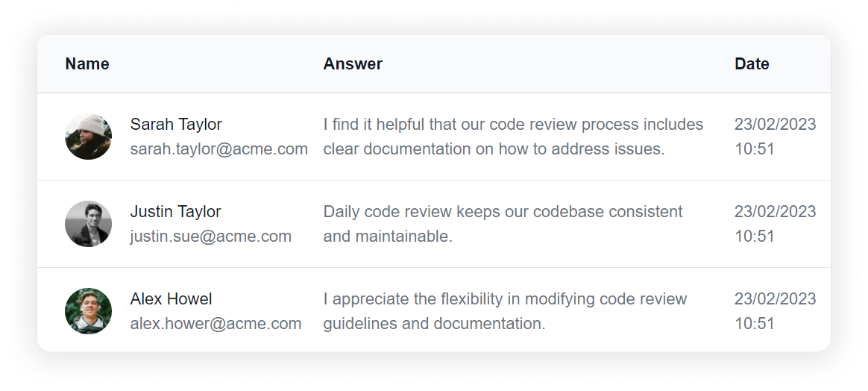The image size is (868, 391).
Task: Click the date in Sarah Taylor's row
Action: pyautogui.click(x=775, y=125)
